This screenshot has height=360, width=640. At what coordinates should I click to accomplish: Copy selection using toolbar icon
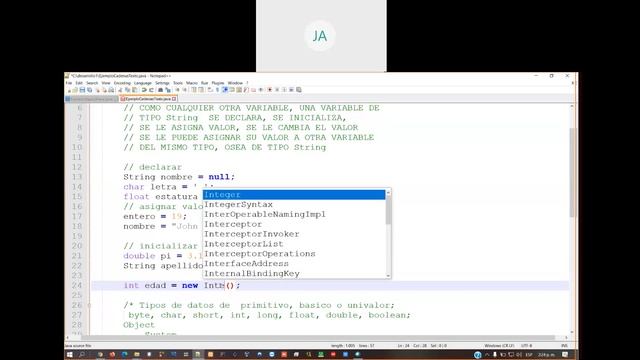(x=127, y=90)
